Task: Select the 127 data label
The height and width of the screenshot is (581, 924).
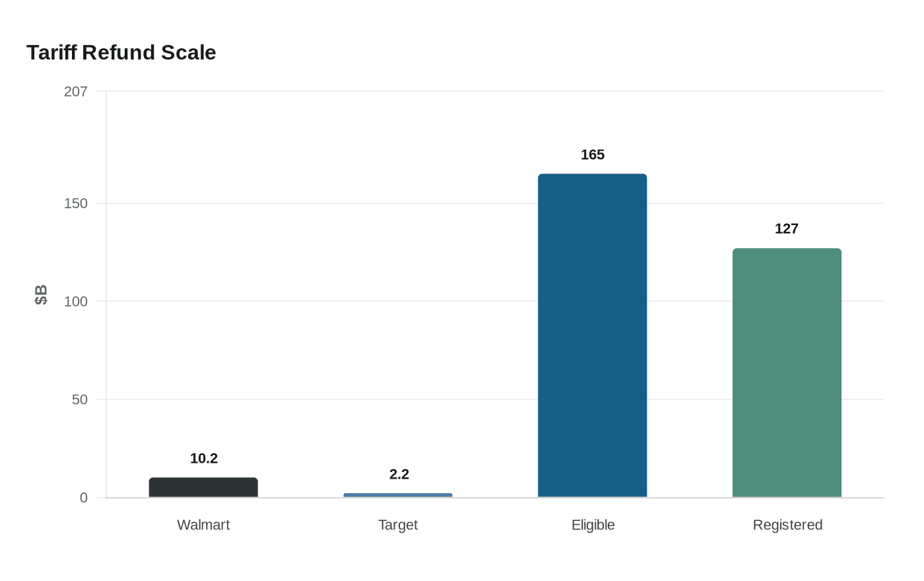Action: (x=787, y=228)
